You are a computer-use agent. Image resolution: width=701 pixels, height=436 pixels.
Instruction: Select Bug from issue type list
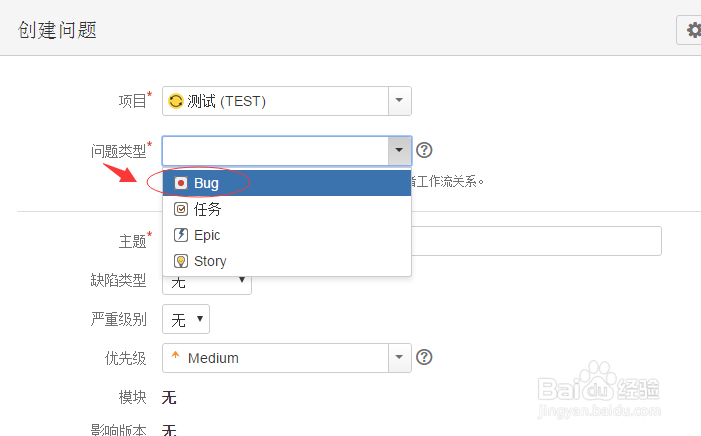(287, 183)
